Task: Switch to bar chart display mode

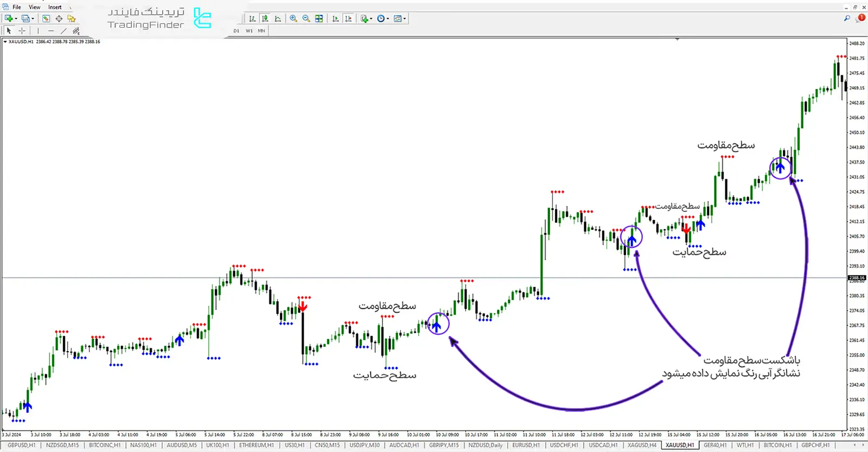Action: pos(252,18)
